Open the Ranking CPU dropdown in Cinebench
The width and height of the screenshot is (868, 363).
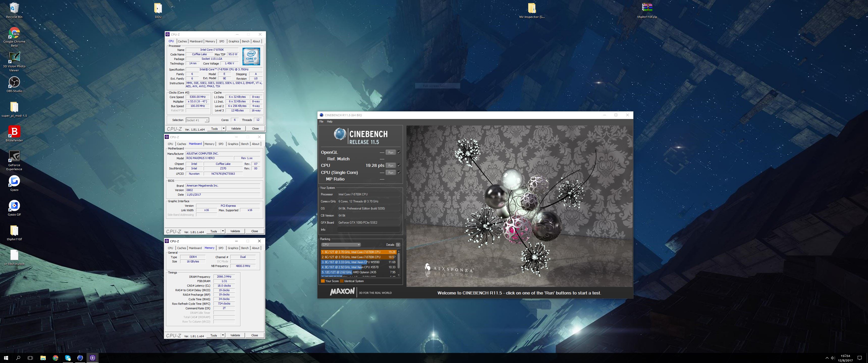point(341,245)
